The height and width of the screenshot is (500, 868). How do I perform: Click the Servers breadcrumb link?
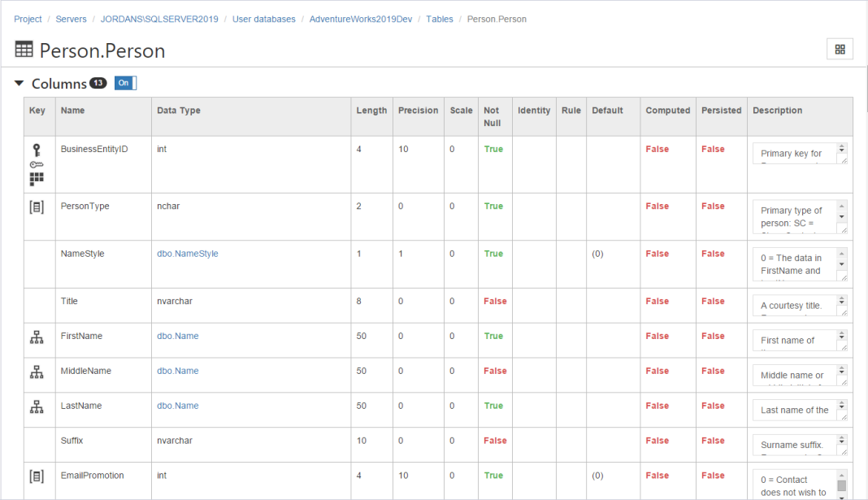click(x=71, y=19)
